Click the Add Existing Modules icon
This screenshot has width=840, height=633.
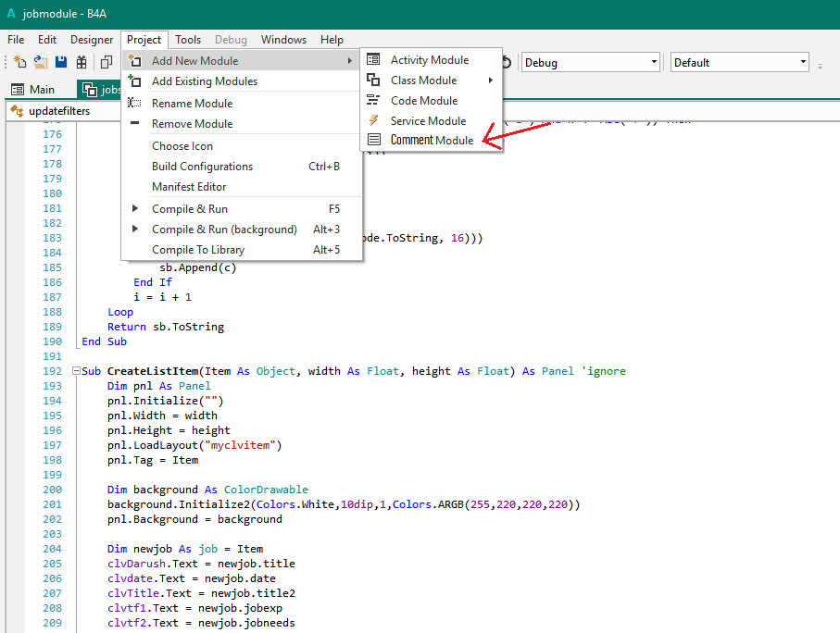pyautogui.click(x=135, y=81)
